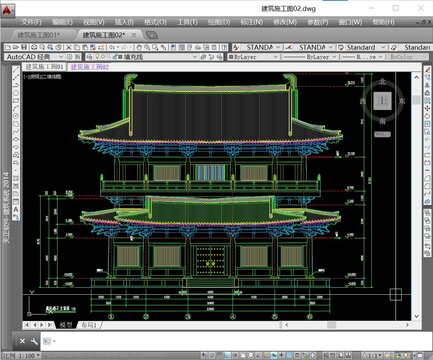Viewport: 433px width, 360px height.
Task: Select the Line tool in Draw toolbar
Action: tap(16, 69)
